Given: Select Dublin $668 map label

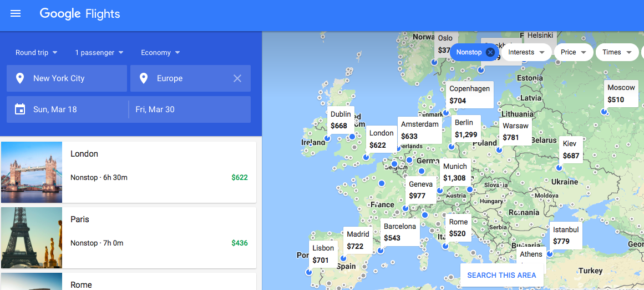Looking at the screenshot, I should (341, 119).
